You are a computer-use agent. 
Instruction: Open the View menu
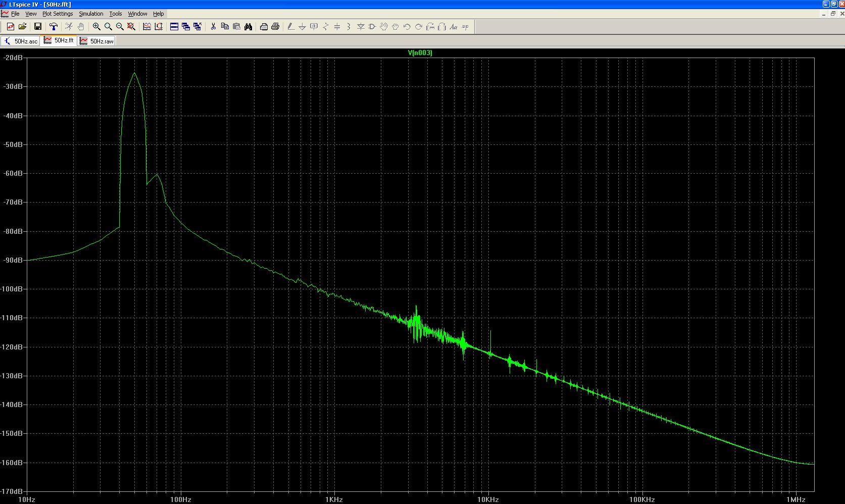(31, 14)
